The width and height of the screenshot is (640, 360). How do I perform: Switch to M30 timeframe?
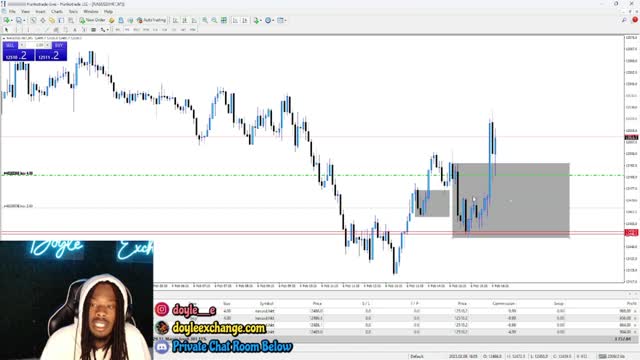[146, 30]
